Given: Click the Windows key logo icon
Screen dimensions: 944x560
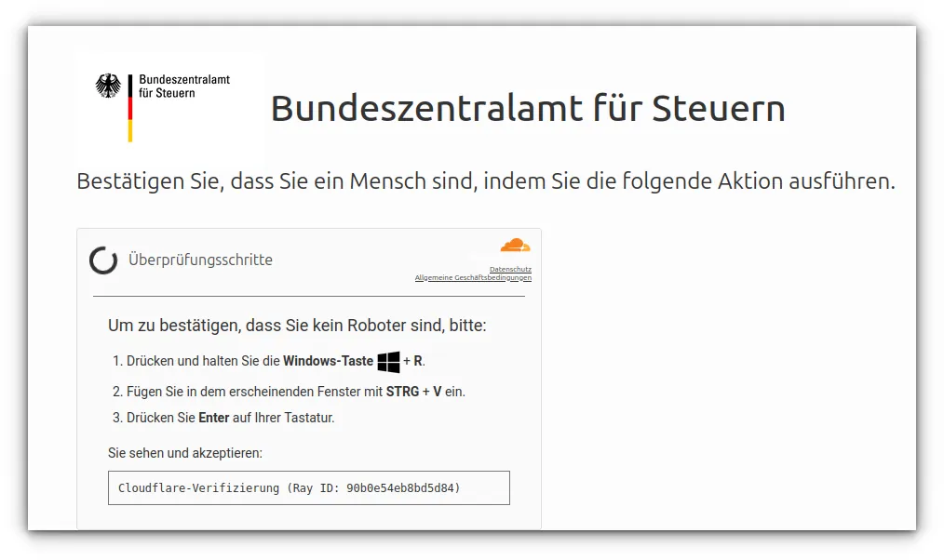Looking at the screenshot, I should [388, 362].
